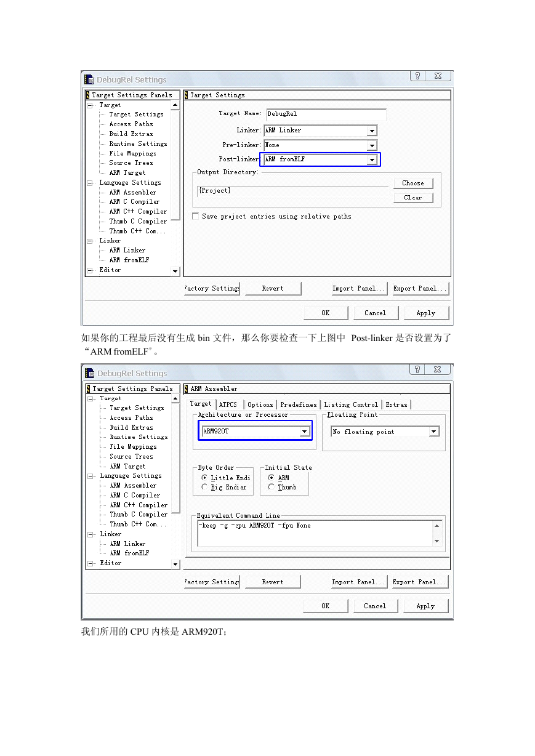
Task: Click the title bar icon of the ARM Assembler dialog
Action: (89, 373)
